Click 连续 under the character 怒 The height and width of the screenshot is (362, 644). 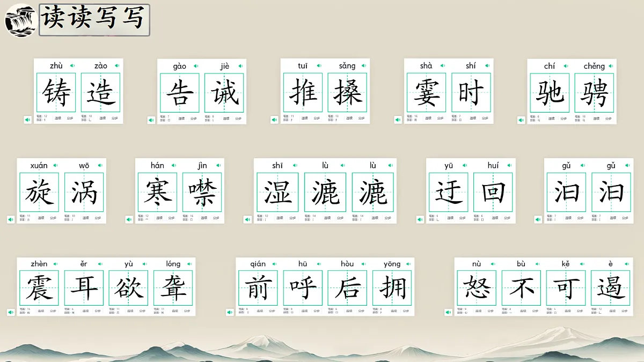coord(479,311)
